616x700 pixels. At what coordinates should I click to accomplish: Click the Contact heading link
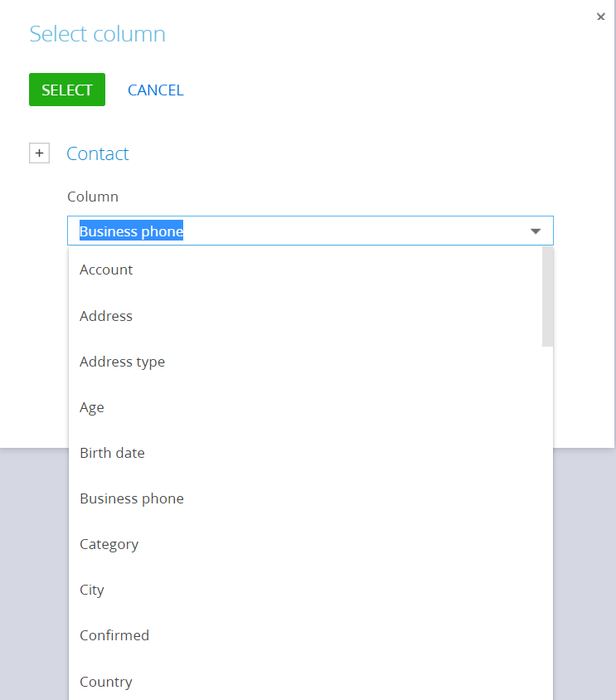coord(97,153)
